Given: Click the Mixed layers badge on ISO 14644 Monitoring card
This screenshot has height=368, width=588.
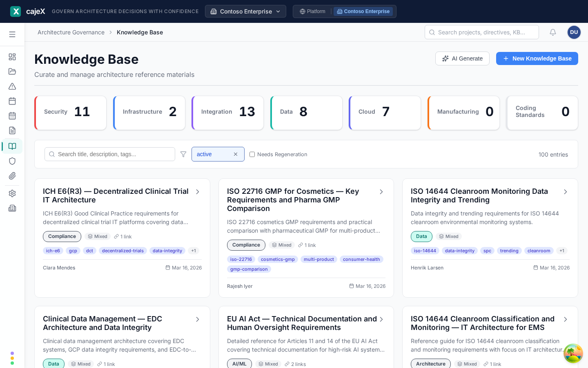Looking at the screenshot, I should point(449,236).
